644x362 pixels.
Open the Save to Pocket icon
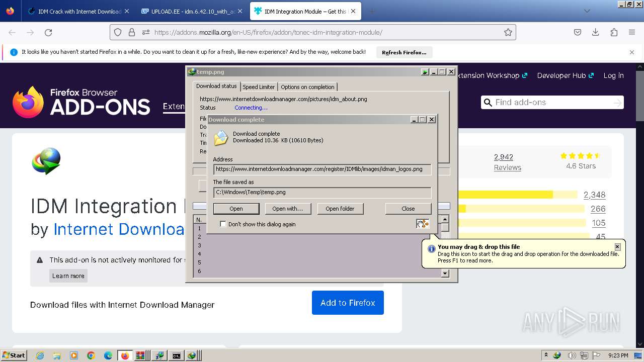pos(578,33)
